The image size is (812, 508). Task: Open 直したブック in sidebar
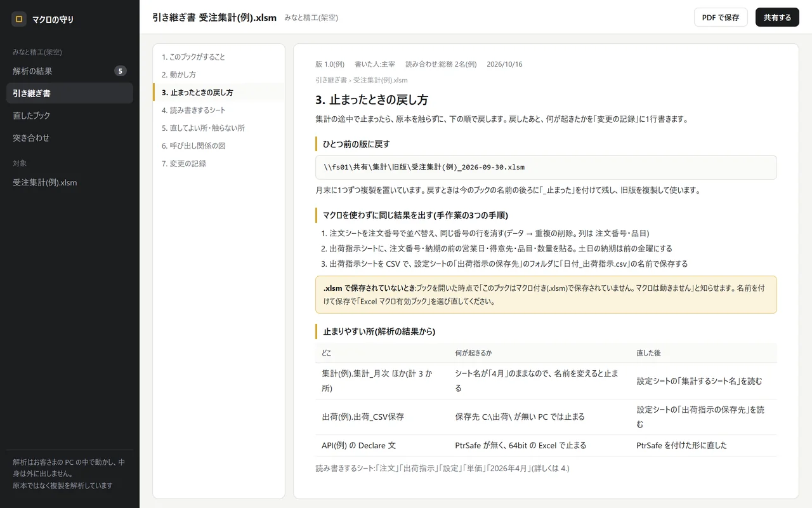[70, 116]
